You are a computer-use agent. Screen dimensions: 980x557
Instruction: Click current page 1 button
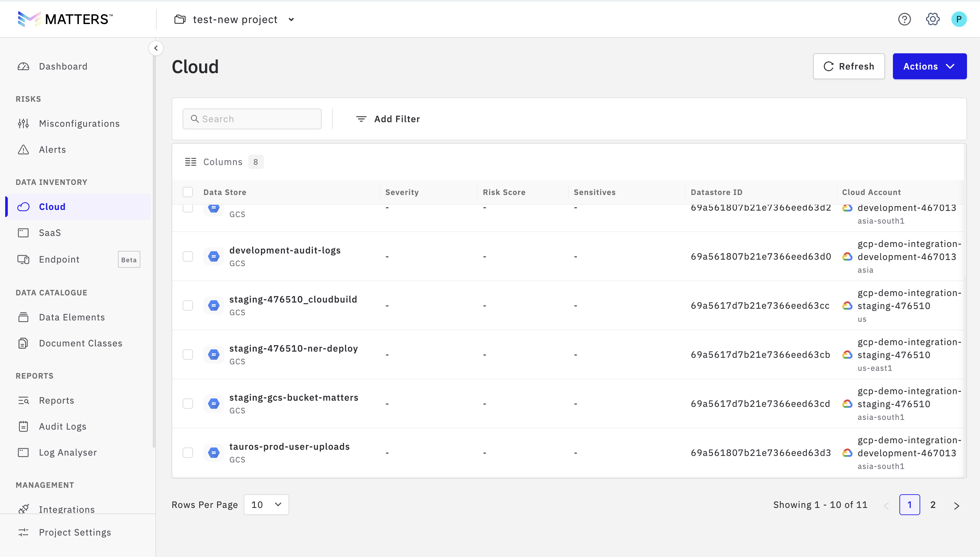tap(909, 505)
